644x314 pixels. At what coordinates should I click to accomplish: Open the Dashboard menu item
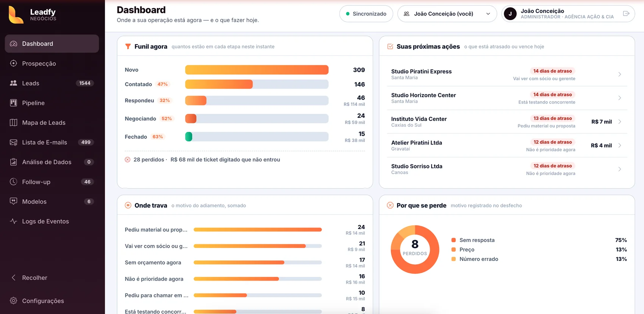52,44
